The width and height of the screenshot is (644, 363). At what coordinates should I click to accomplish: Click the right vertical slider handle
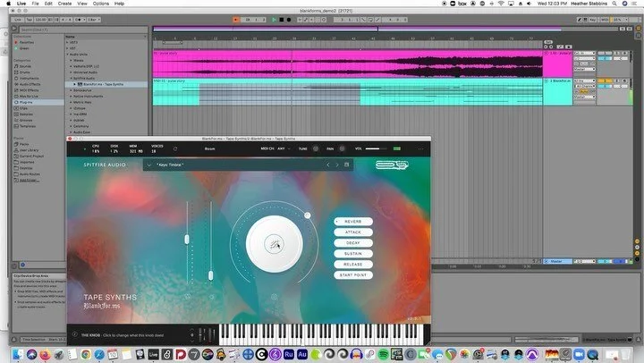pyautogui.click(x=211, y=275)
